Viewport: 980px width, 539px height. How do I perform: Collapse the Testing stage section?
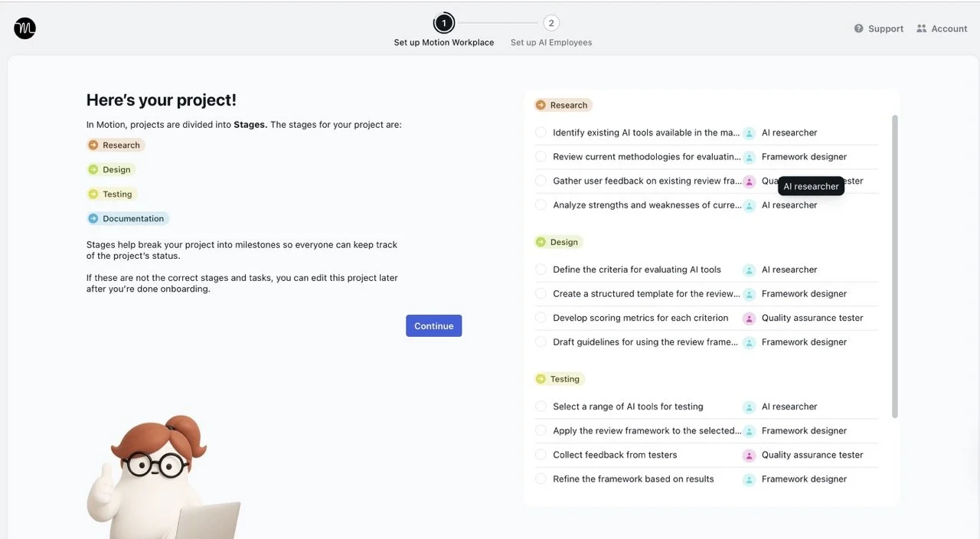(x=560, y=379)
